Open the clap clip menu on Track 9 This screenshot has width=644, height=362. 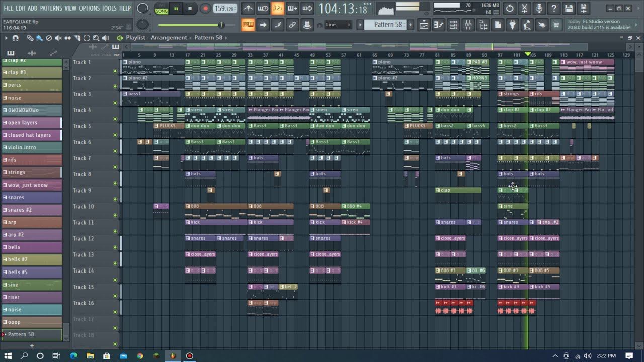coord(438,190)
